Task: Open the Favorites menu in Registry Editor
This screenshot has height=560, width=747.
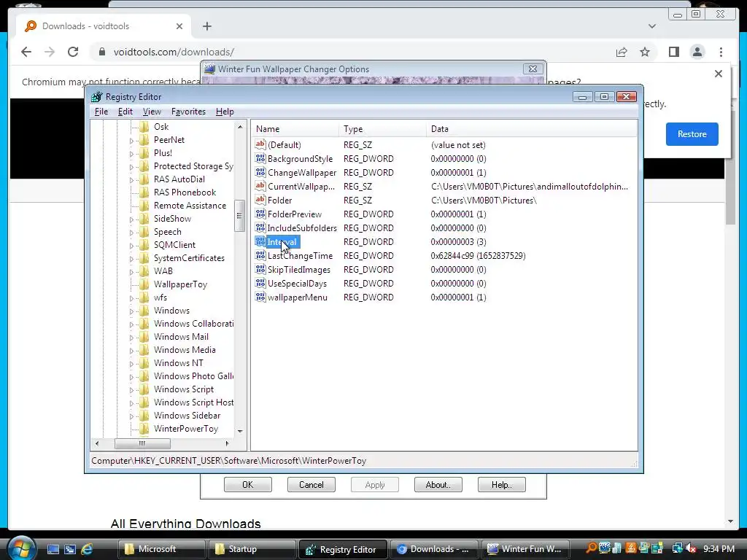Action: pyautogui.click(x=188, y=112)
